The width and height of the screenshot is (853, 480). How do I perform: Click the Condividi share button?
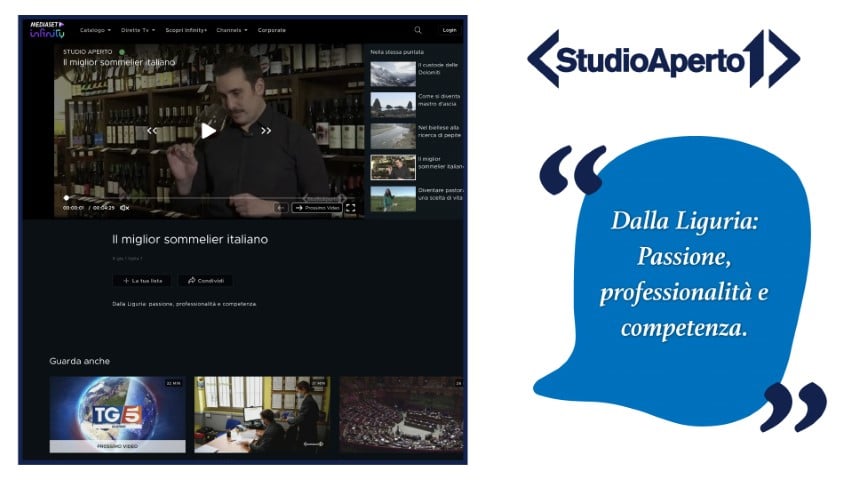206,281
